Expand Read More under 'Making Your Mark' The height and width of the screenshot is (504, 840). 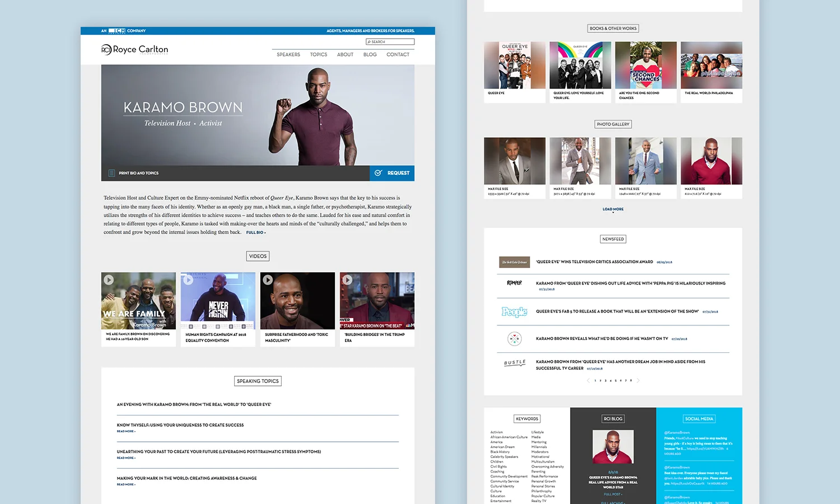(126, 484)
